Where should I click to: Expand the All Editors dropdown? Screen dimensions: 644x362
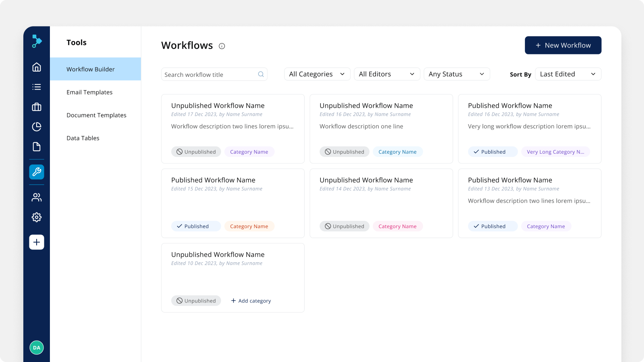(x=387, y=74)
